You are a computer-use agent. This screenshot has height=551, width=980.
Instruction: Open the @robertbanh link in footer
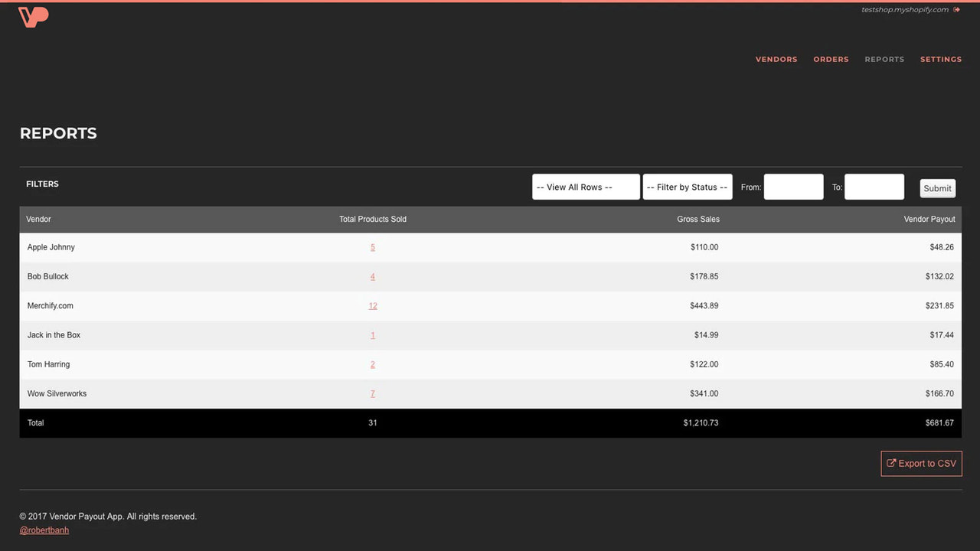point(44,530)
